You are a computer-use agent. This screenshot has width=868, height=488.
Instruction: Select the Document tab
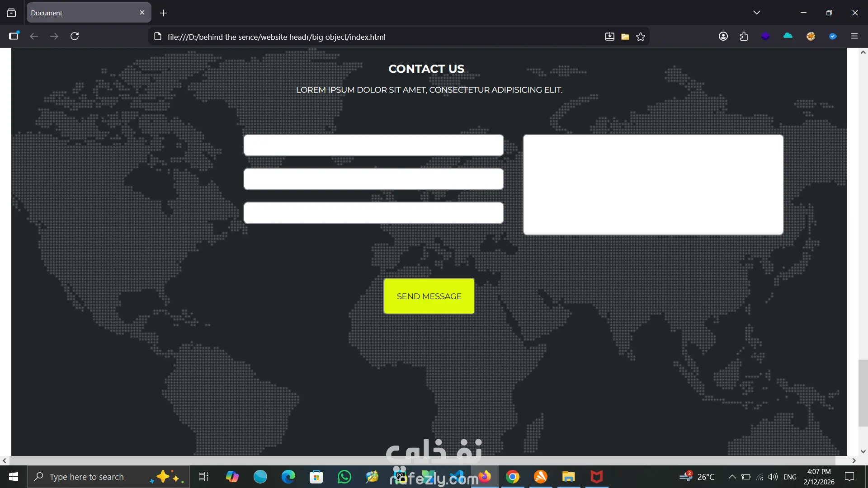click(81, 13)
